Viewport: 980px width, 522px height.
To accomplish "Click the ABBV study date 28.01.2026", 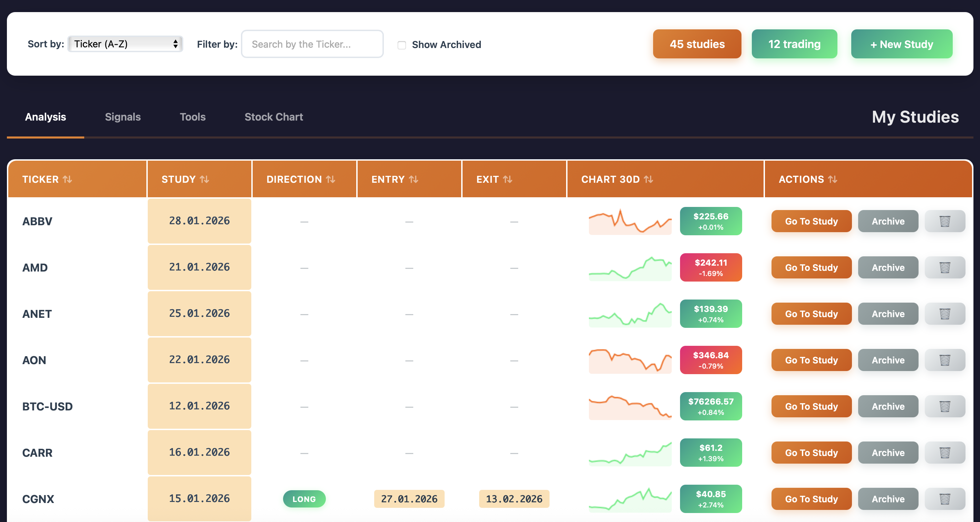I will [199, 221].
